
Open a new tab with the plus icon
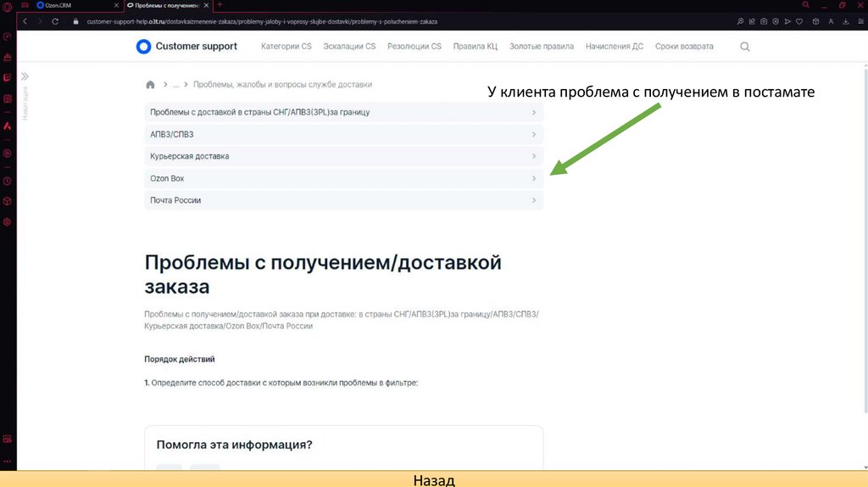(220, 5)
